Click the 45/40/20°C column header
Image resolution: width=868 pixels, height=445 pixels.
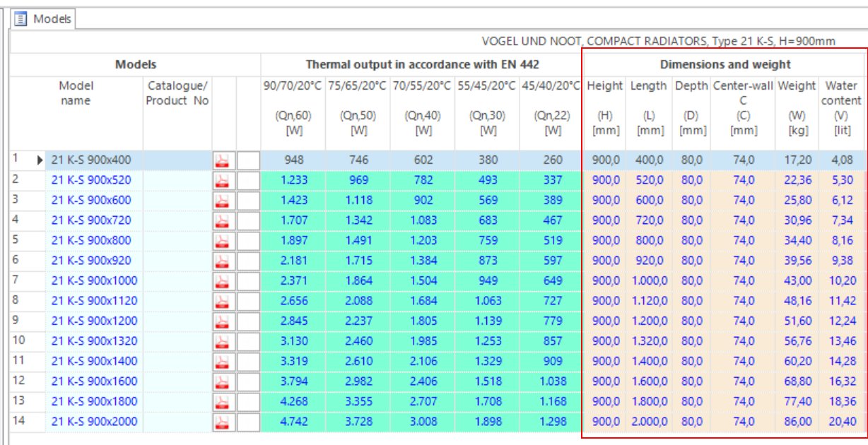552,112
